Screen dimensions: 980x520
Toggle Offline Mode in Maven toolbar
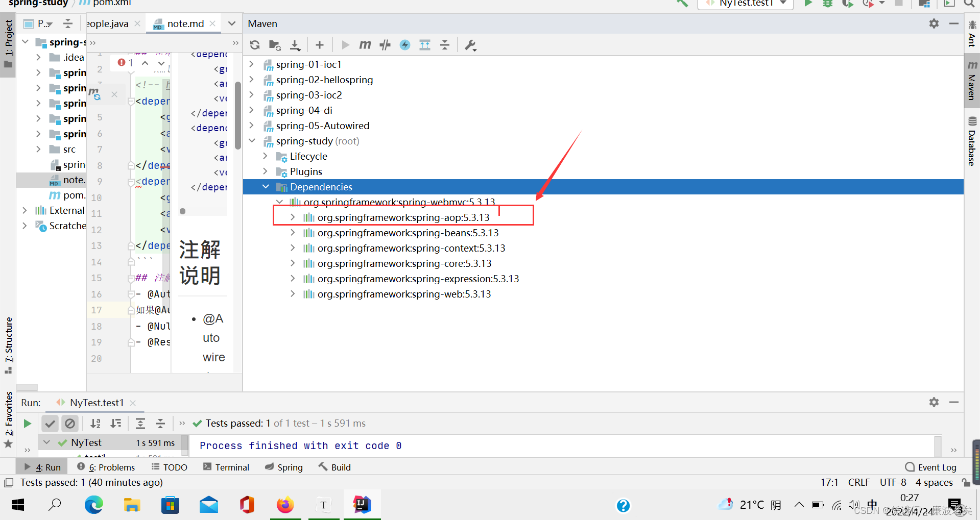click(385, 45)
